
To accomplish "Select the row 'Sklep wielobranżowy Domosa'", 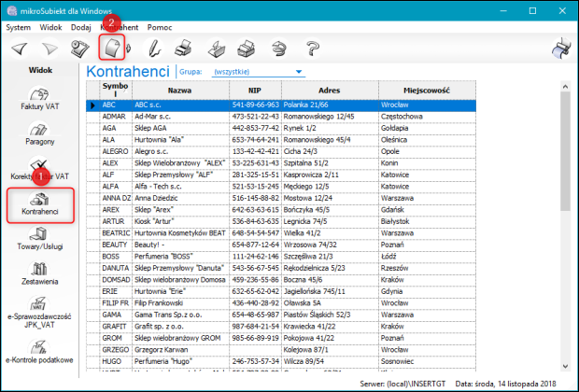I will click(281, 280).
